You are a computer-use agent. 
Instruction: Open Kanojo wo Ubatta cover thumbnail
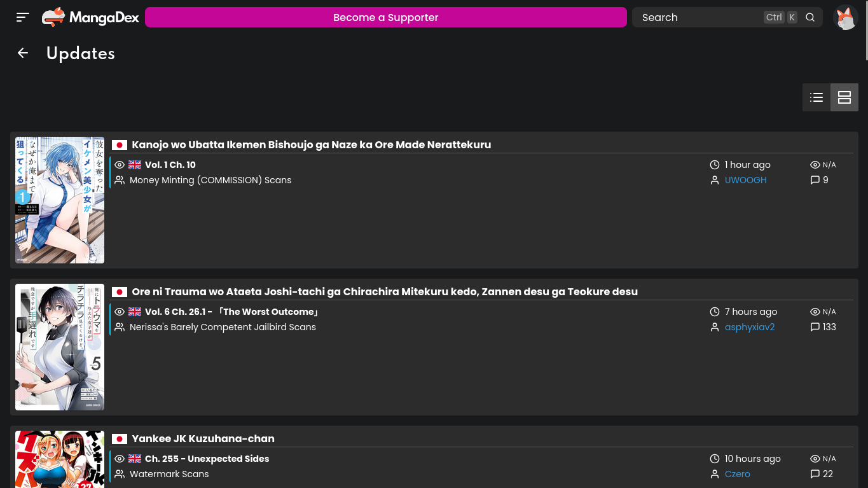[60, 200]
